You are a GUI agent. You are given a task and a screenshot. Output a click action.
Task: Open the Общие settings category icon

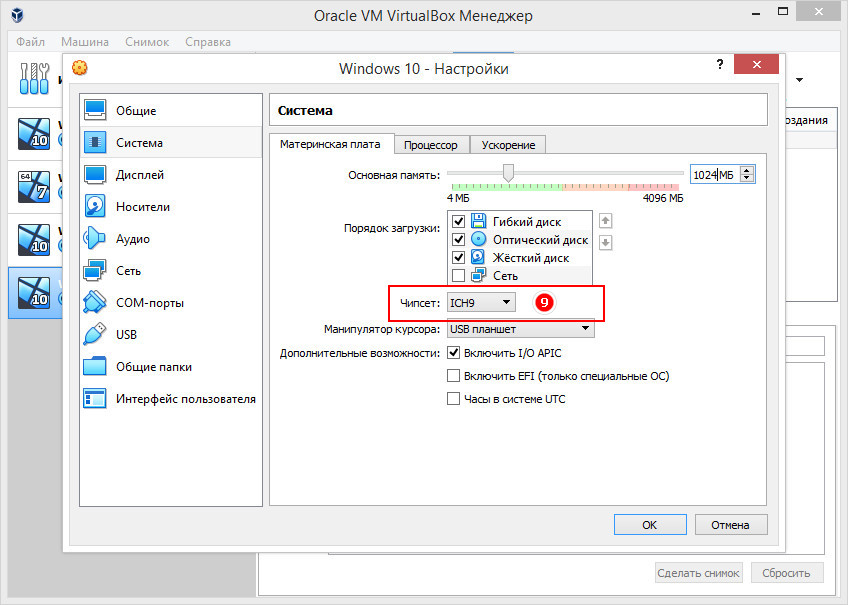(x=95, y=110)
